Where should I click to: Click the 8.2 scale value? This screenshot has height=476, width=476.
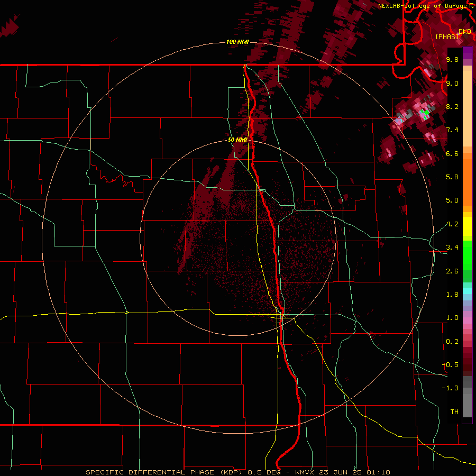tap(452, 106)
